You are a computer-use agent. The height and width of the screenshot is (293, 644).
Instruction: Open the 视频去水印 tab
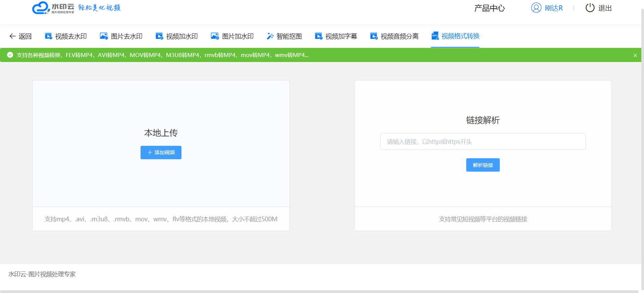click(66, 36)
